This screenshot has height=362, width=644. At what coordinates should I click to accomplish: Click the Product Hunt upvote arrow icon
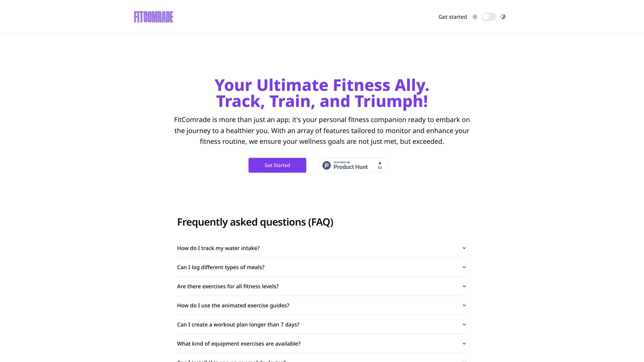click(379, 162)
